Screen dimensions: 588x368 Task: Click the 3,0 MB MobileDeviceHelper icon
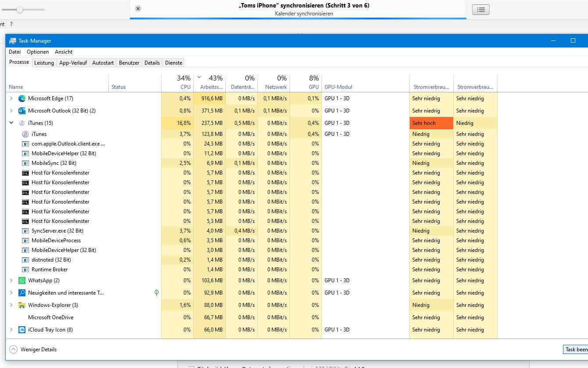(25, 250)
